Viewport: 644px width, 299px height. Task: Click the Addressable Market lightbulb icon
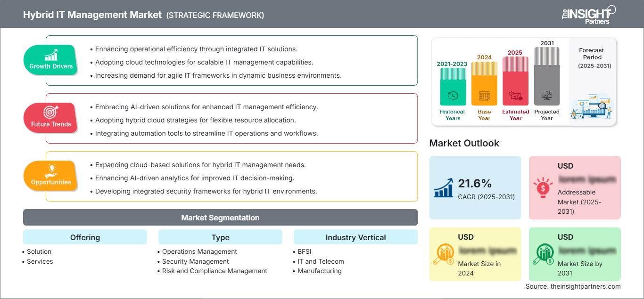[544, 187]
